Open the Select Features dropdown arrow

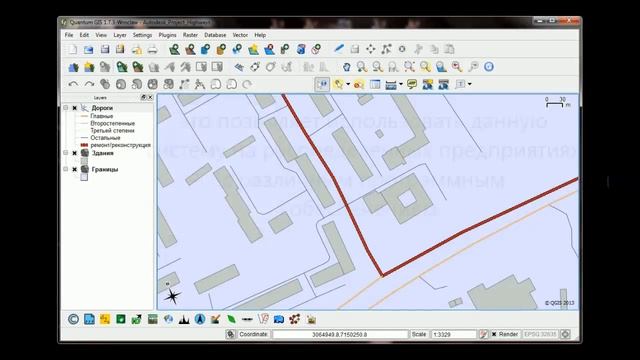tap(348, 84)
